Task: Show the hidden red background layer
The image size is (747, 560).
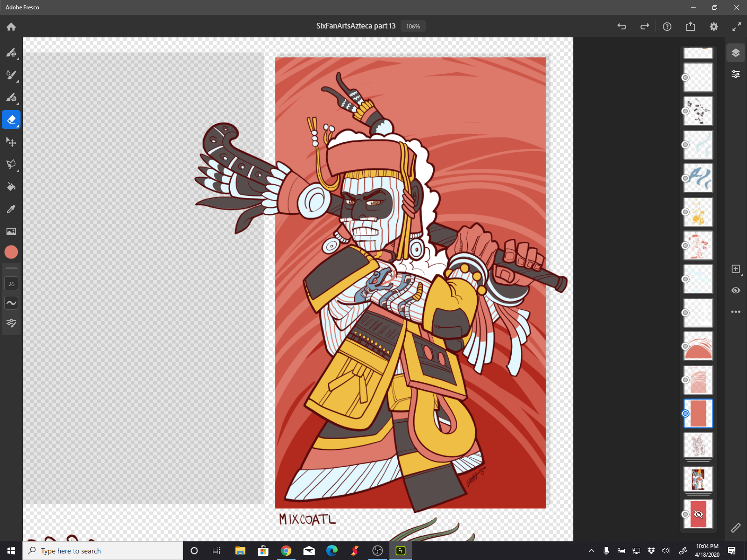Action: 698,514
